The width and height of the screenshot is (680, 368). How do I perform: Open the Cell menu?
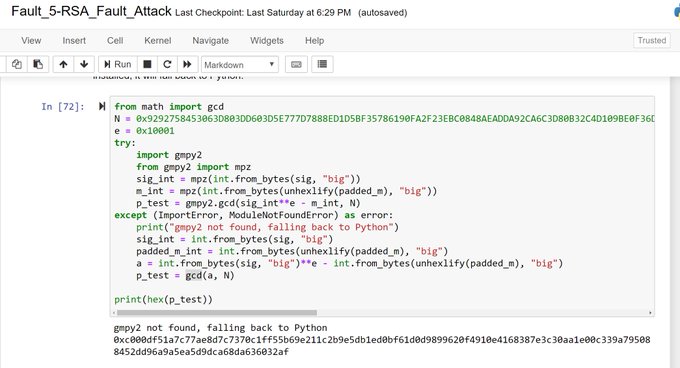pyautogui.click(x=115, y=40)
